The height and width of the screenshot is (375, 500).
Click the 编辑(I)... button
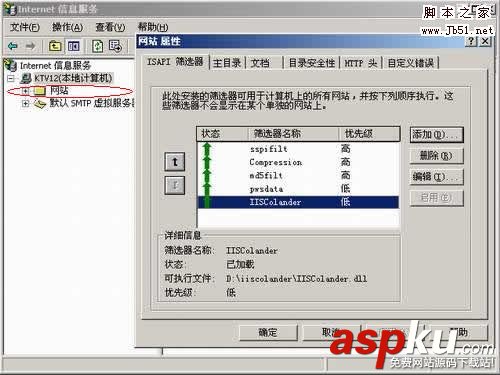[437, 177]
